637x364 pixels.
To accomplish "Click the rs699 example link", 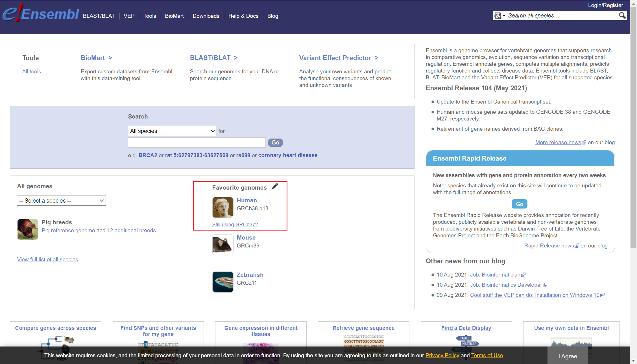I will click(x=243, y=155).
